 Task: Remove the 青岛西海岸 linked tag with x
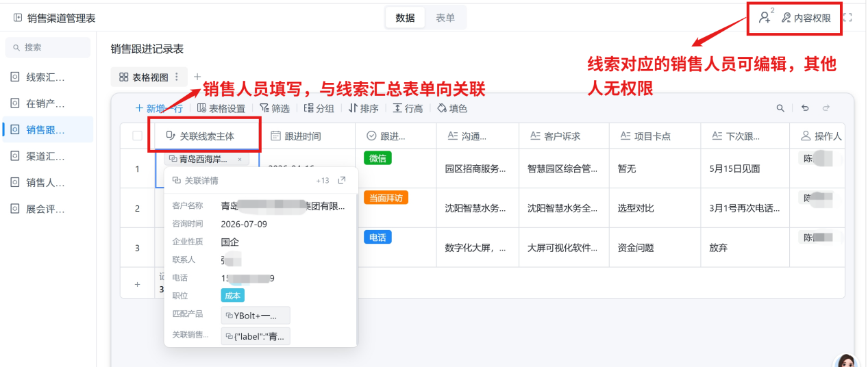[x=240, y=159]
